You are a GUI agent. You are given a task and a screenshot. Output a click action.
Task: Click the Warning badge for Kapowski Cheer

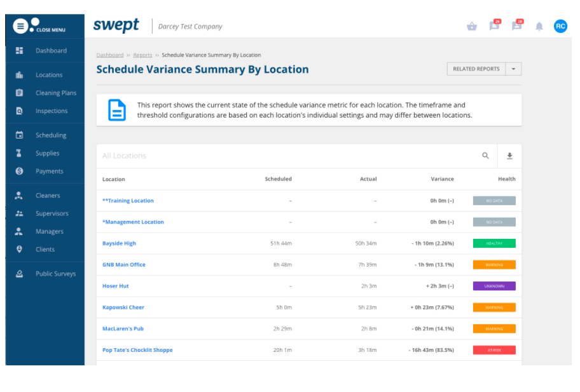tap(494, 308)
